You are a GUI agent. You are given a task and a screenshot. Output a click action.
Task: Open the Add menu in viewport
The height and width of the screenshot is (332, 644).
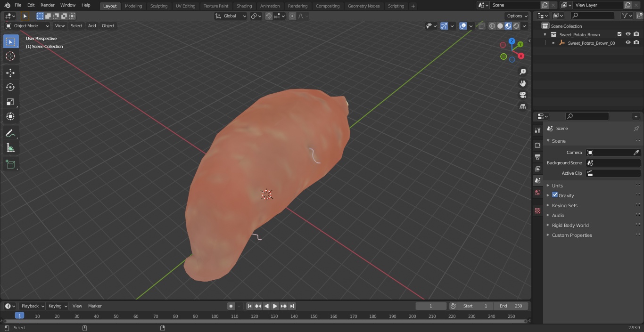coord(92,26)
